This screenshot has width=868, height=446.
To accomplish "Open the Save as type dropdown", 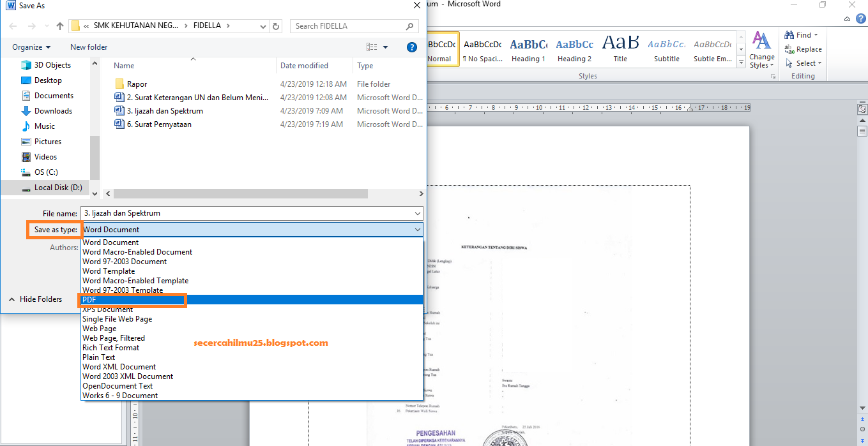I will 418,229.
